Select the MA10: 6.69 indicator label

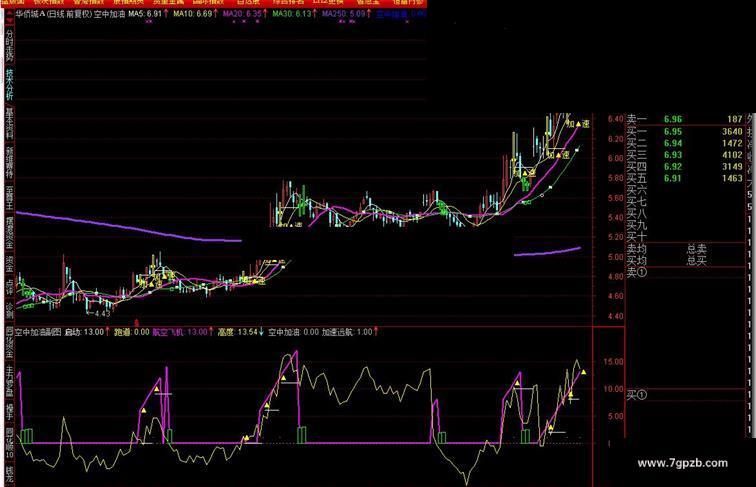click(x=195, y=14)
